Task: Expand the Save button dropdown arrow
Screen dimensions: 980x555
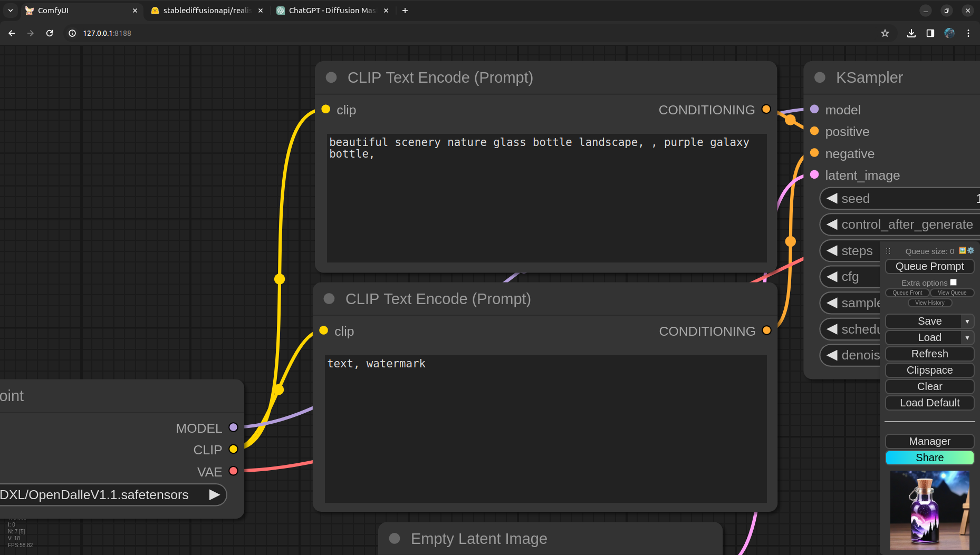Action: click(967, 322)
